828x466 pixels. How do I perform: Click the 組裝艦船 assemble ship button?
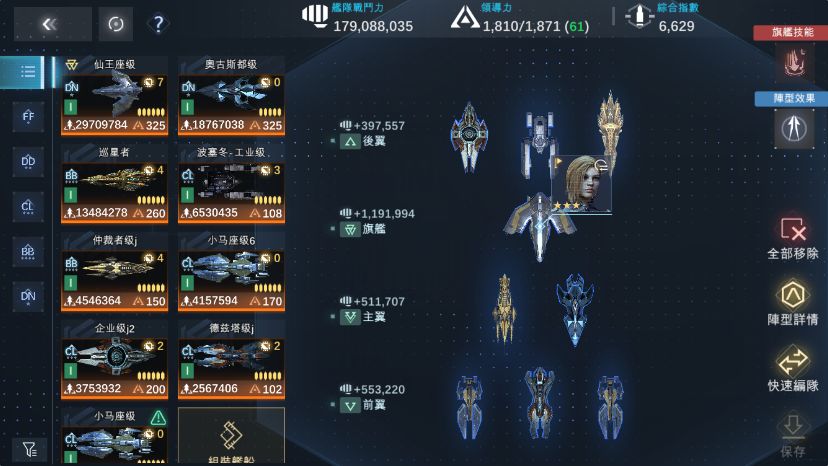[x=231, y=436]
